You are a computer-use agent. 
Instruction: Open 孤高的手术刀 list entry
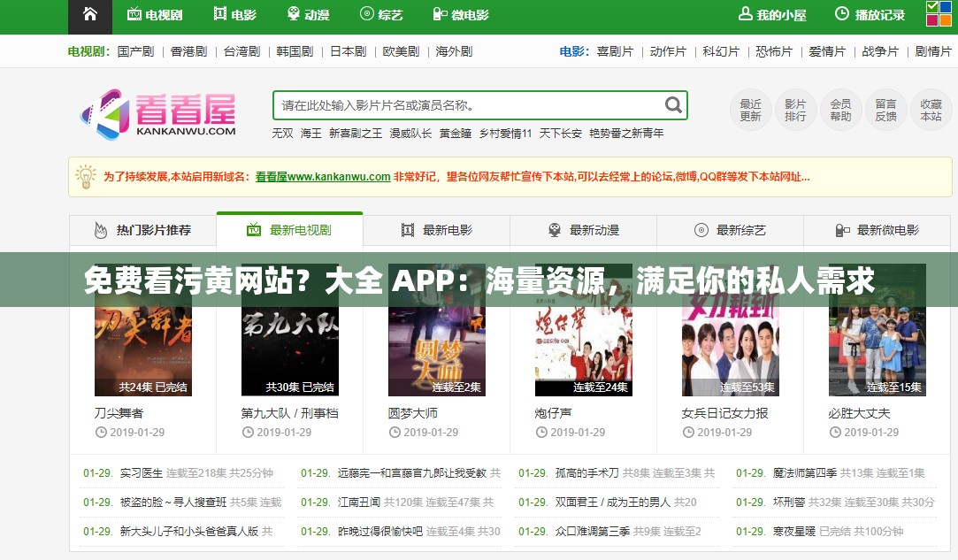[587, 473]
